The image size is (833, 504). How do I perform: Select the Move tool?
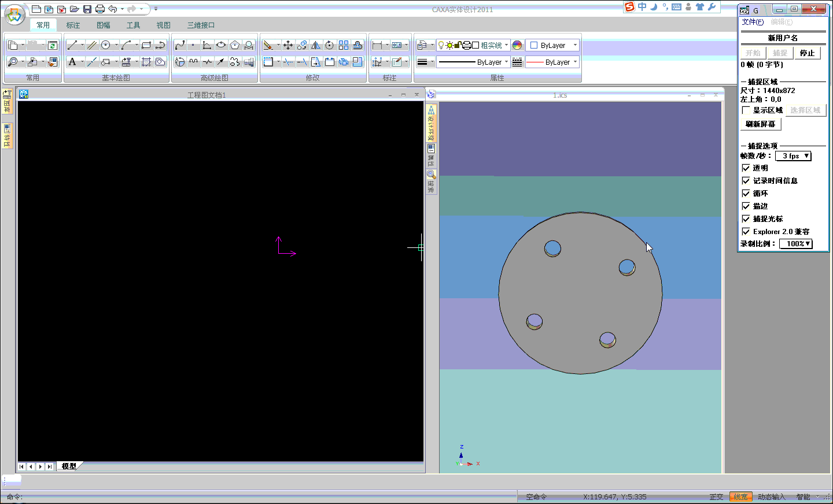[288, 45]
